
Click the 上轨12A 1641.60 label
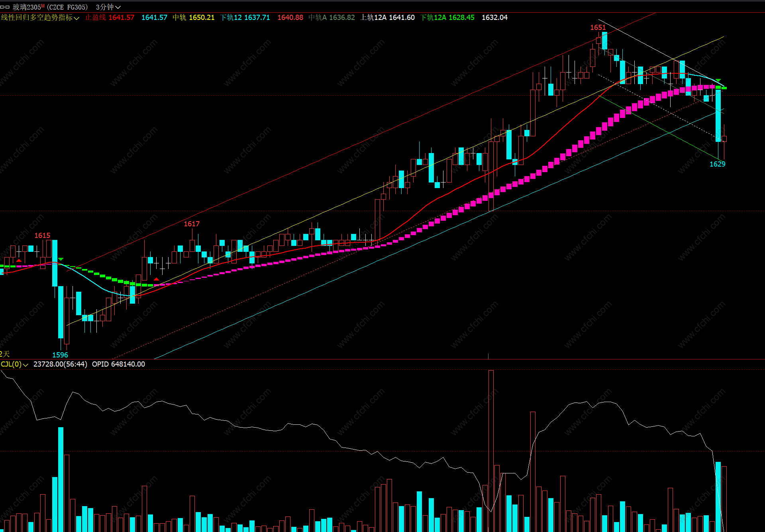(x=387, y=18)
